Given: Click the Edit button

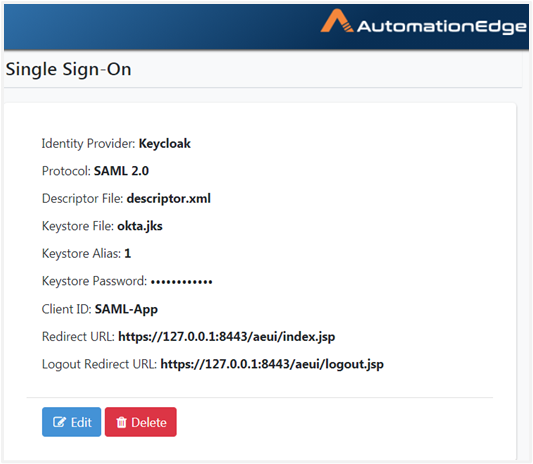Looking at the screenshot, I should click(x=71, y=422).
